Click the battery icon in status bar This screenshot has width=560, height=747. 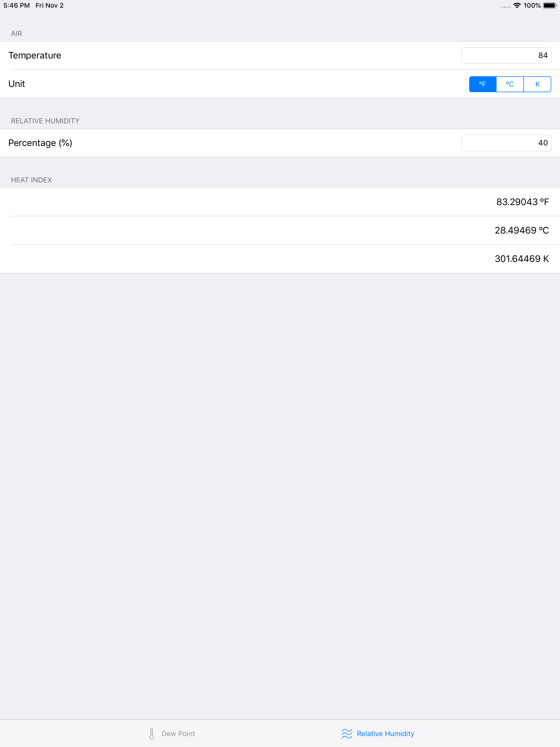point(550,5)
